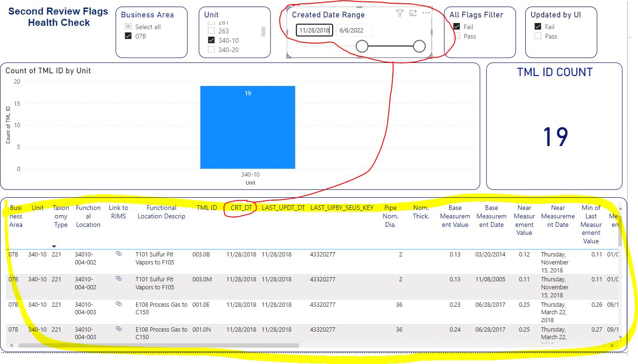The image size is (638, 364).
Task: Toggle Select all in Business Area
Action: (128, 27)
